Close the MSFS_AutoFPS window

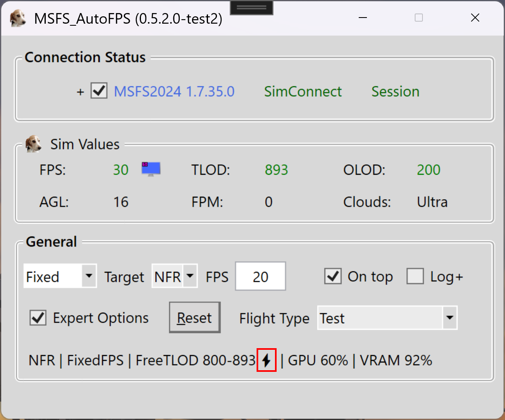point(475,18)
